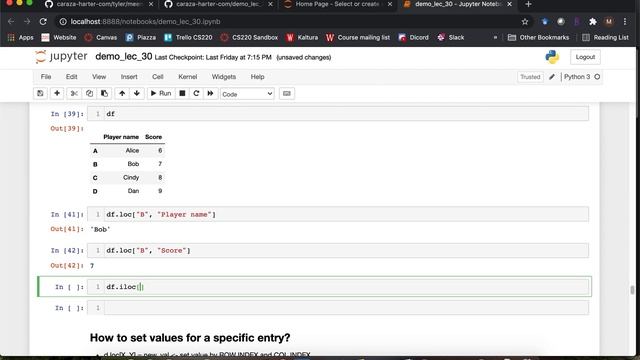
Task: Switch to first caraza-harter tyler tab
Action: coord(99,4)
